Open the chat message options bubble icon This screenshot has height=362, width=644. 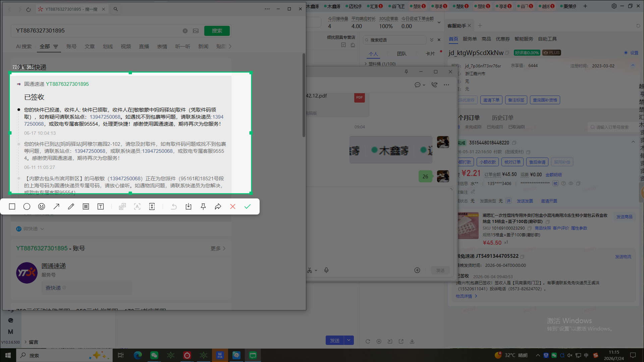coord(418,85)
